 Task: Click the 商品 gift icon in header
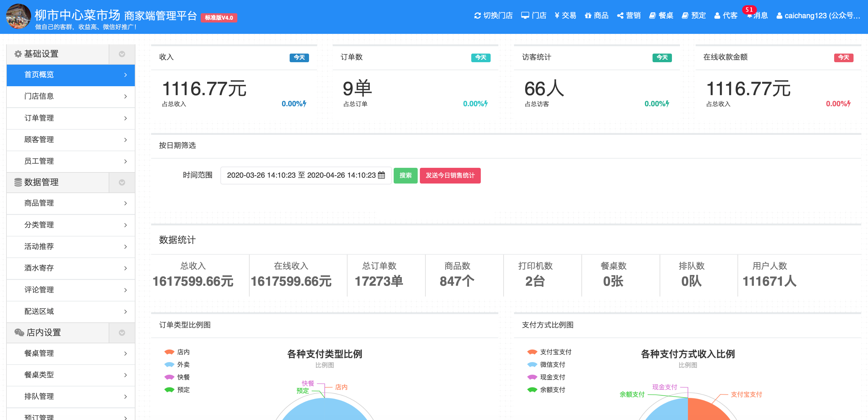(588, 15)
